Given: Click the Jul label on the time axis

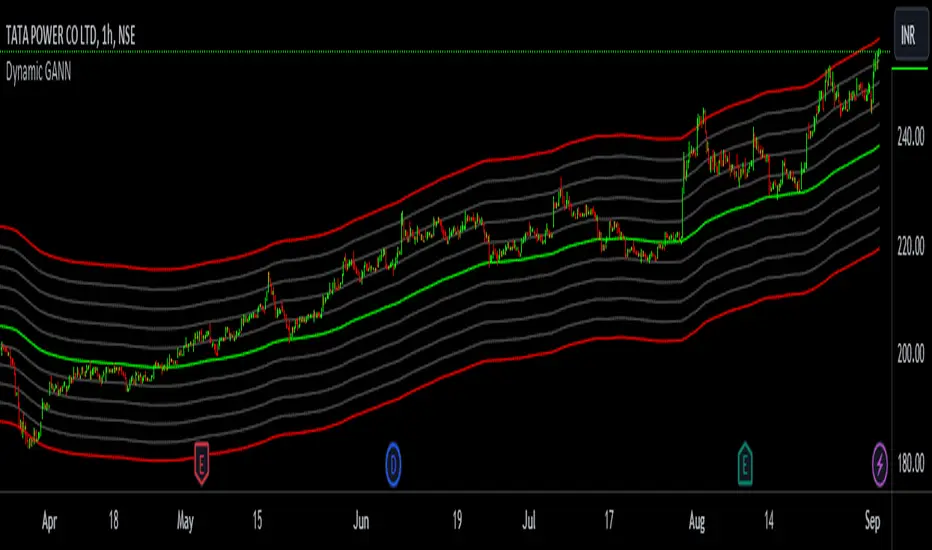Looking at the screenshot, I should pos(529,521).
